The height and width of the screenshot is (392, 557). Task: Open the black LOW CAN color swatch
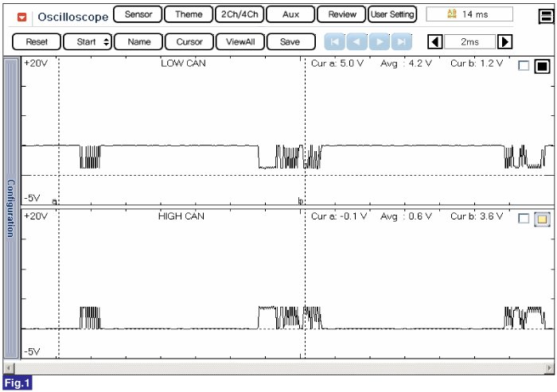(x=542, y=66)
